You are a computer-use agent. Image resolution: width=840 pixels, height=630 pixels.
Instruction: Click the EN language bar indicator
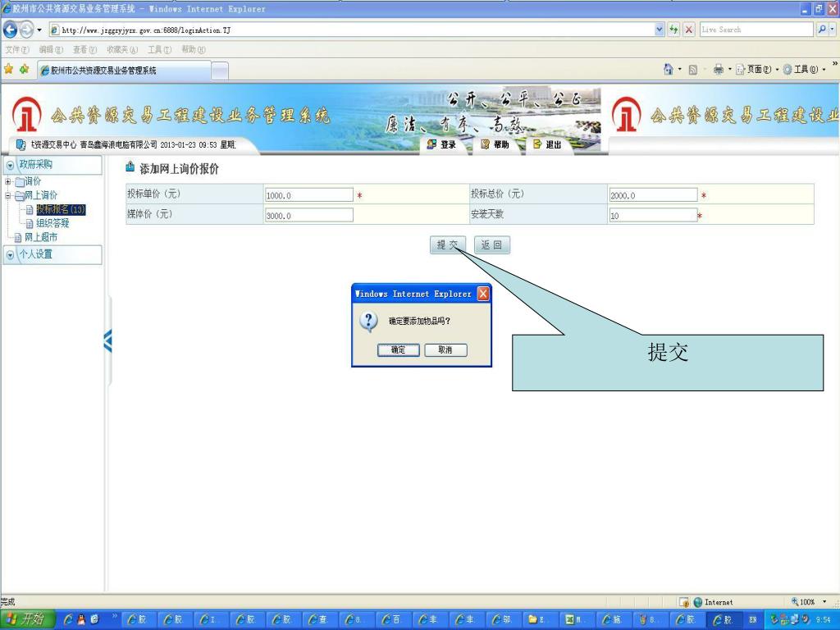[753, 620]
